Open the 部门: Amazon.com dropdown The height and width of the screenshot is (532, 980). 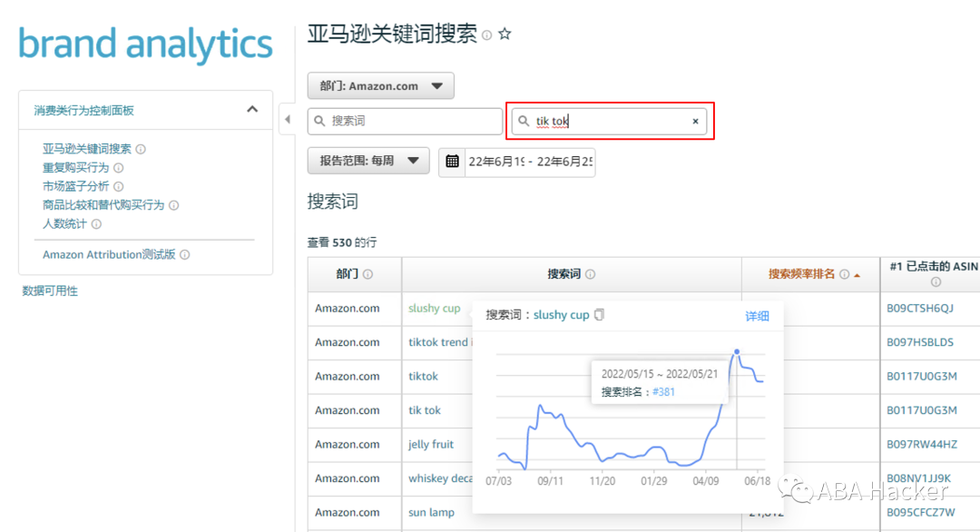pyautogui.click(x=380, y=85)
